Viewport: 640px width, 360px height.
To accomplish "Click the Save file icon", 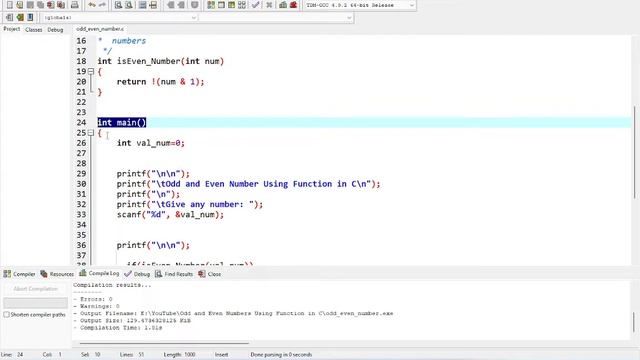I will [30, 5].
